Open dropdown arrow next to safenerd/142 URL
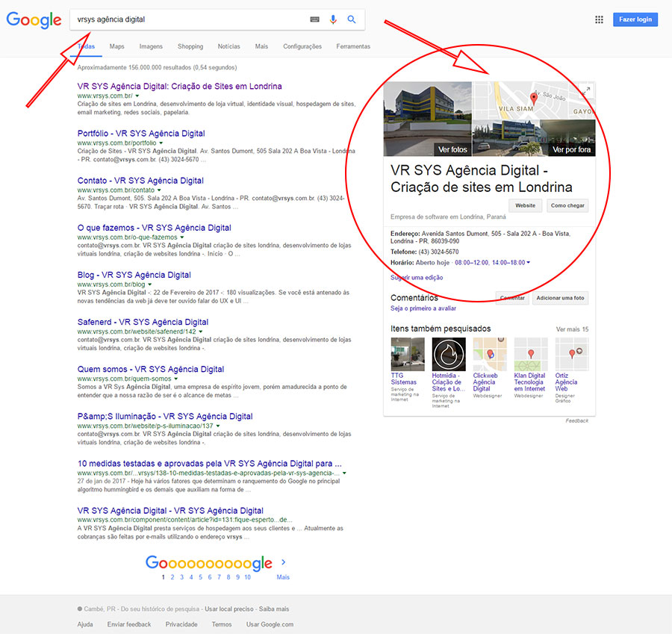Screen dimensions: 672x634 coord(201,332)
